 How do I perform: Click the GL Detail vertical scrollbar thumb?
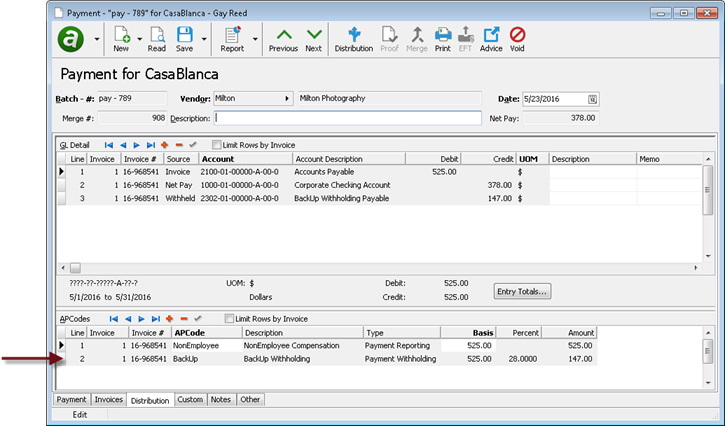tap(707, 190)
